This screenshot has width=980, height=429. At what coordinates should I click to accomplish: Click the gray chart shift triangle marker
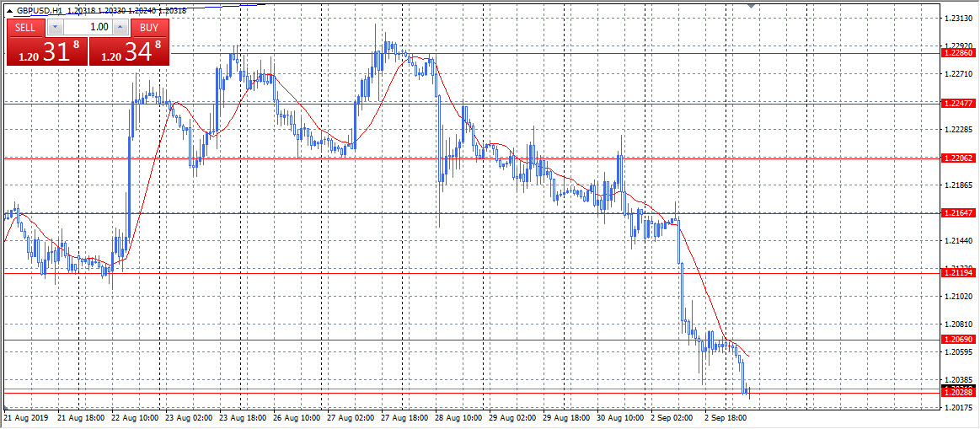pos(752,6)
